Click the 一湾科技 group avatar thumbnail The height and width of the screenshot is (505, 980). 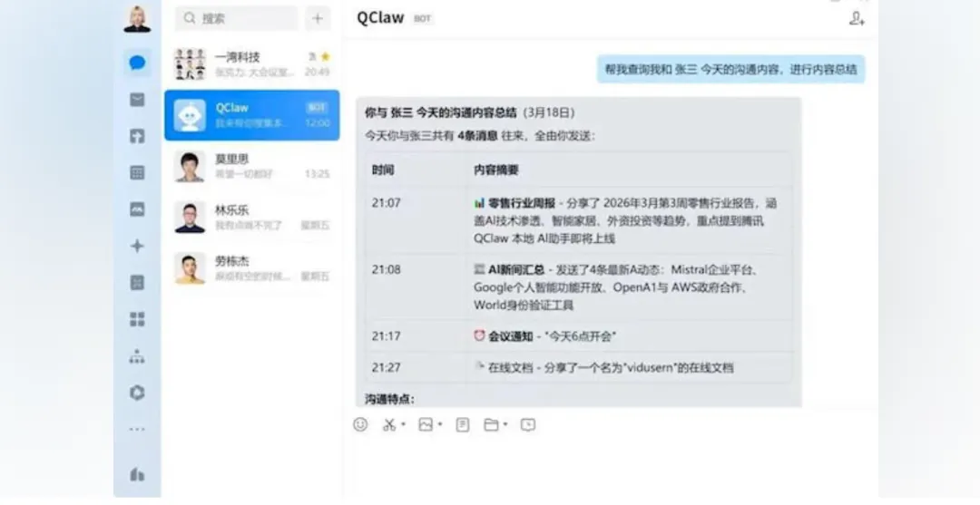click(x=190, y=64)
